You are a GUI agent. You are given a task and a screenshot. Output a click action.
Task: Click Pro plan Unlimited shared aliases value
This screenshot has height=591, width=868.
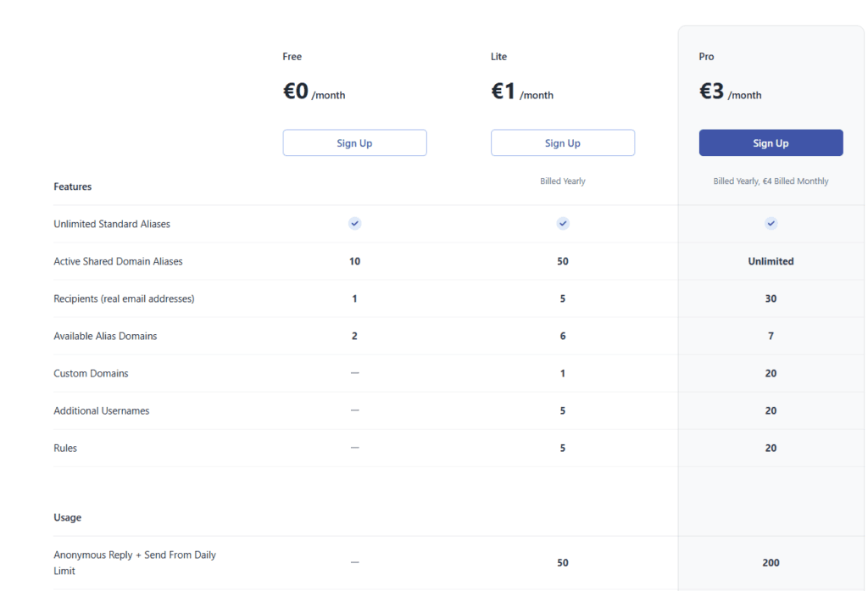tap(771, 261)
